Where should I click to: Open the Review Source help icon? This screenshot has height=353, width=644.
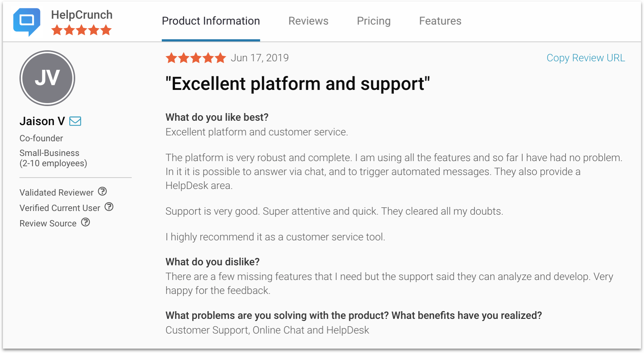click(85, 222)
